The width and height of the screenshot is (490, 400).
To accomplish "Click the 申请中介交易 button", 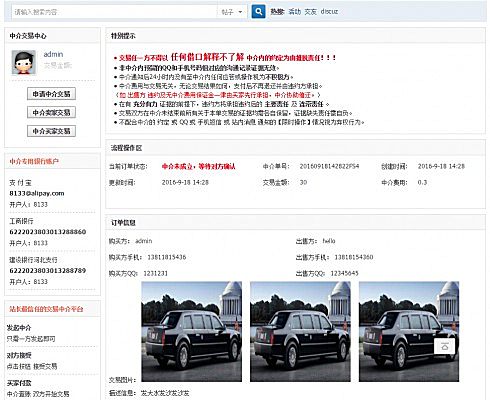I will (x=51, y=94).
